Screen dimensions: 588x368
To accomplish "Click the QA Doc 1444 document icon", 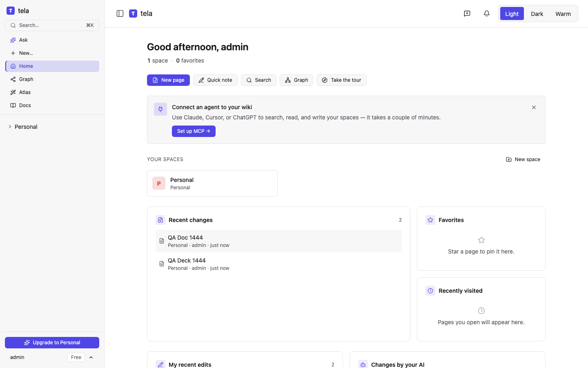I will tap(162, 241).
